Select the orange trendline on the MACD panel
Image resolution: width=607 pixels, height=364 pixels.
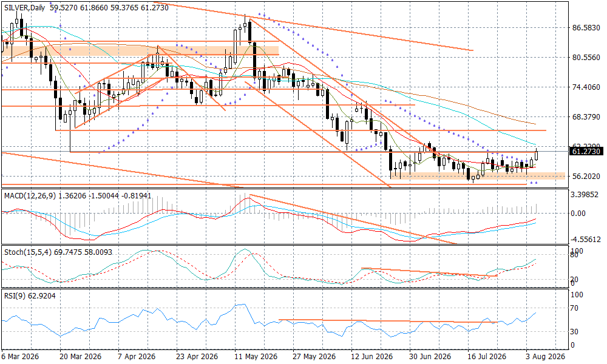353,220
